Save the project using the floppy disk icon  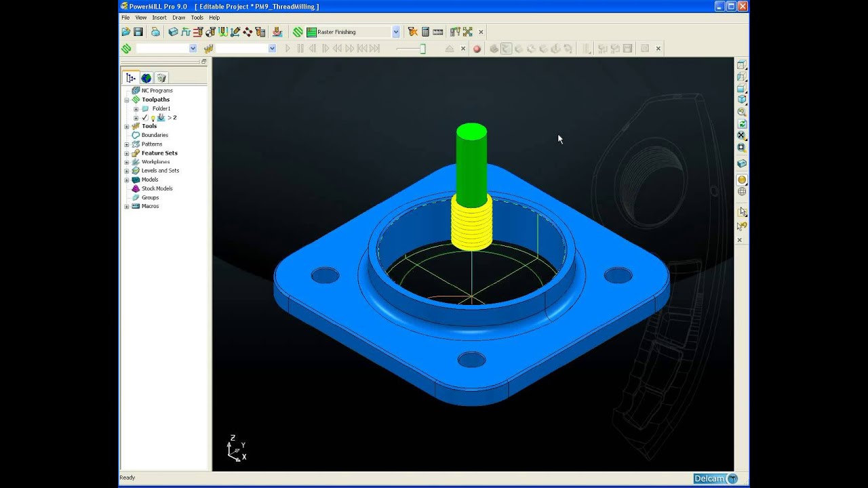[x=138, y=32]
